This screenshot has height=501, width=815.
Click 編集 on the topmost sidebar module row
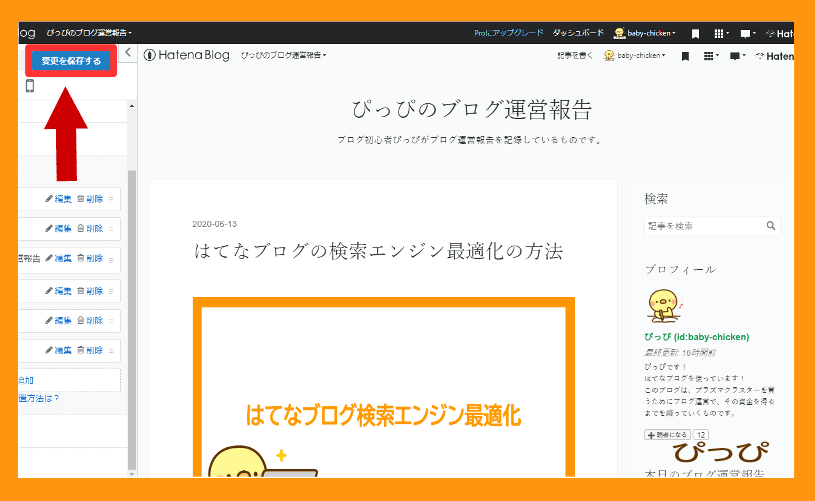pyautogui.click(x=58, y=199)
